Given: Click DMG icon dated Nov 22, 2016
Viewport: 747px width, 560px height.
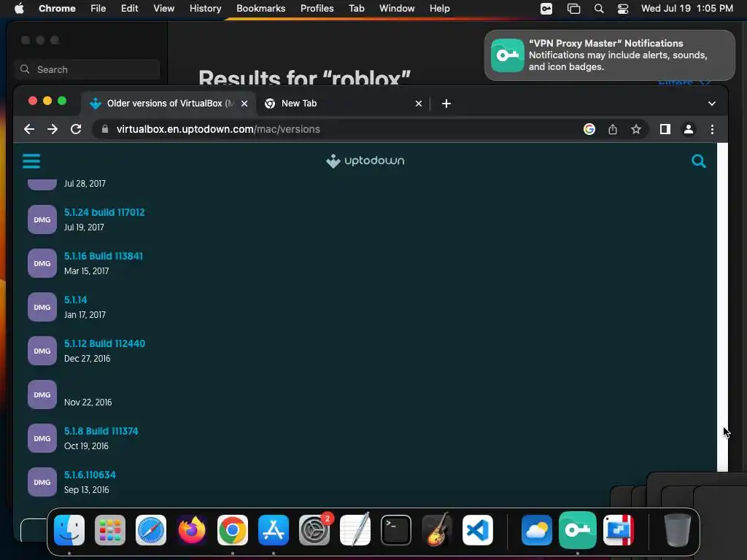Looking at the screenshot, I should [42, 394].
